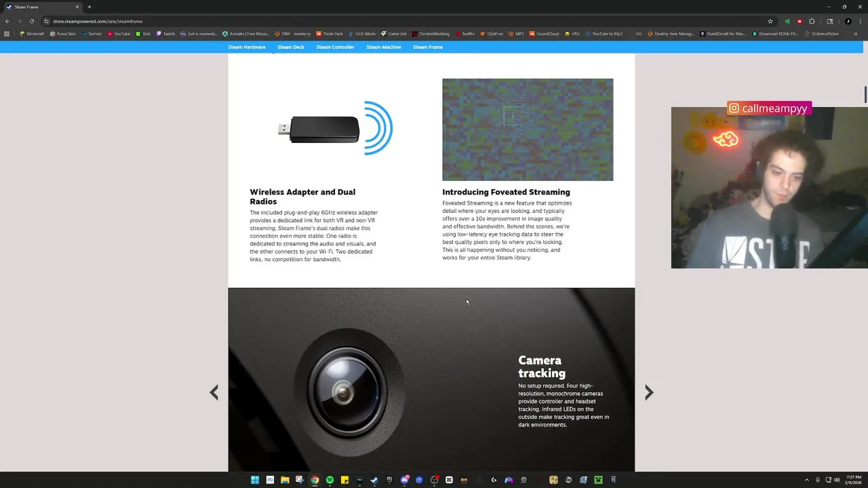Go back to the previous page

(x=7, y=21)
